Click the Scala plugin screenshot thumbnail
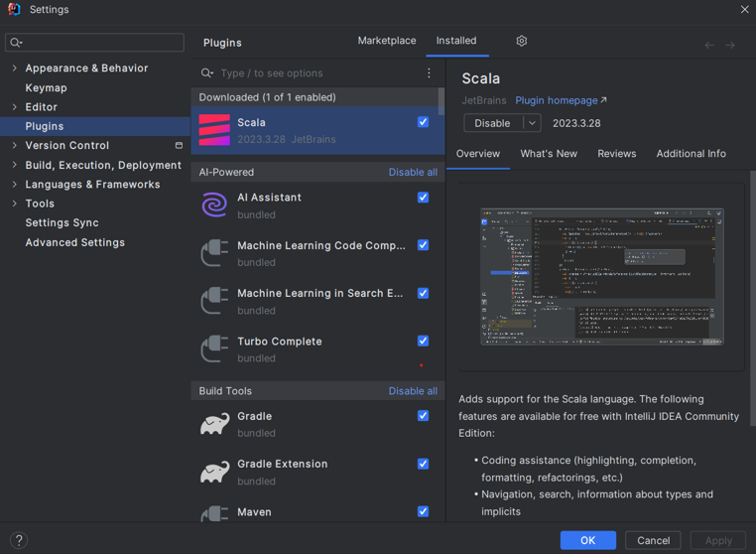Image resolution: width=756 pixels, height=555 pixels. point(601,277)
